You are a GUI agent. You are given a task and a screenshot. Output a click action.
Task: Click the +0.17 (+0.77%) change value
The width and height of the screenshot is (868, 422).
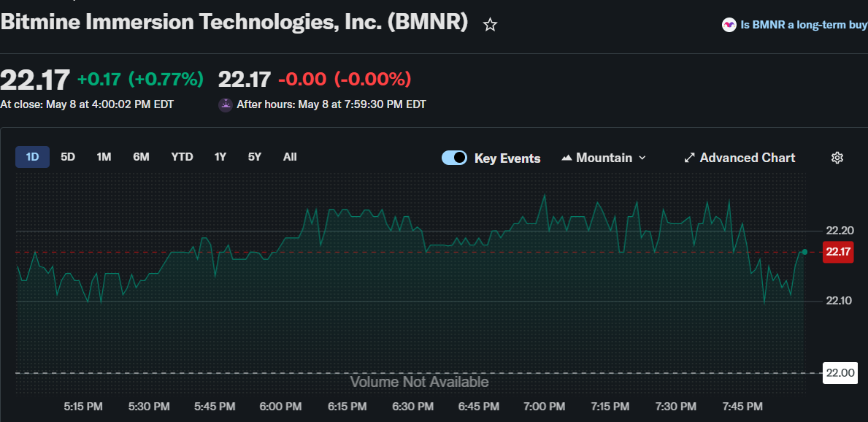(x=140, y=80)
